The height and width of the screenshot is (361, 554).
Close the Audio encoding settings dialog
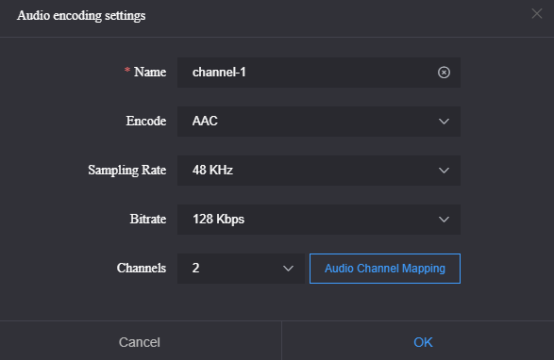[537, 14]
